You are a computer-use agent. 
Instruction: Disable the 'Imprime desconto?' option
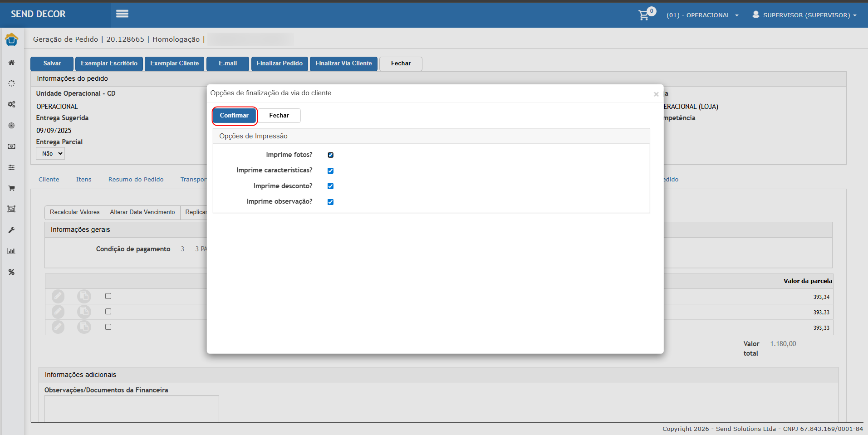(x=330, y=186)
